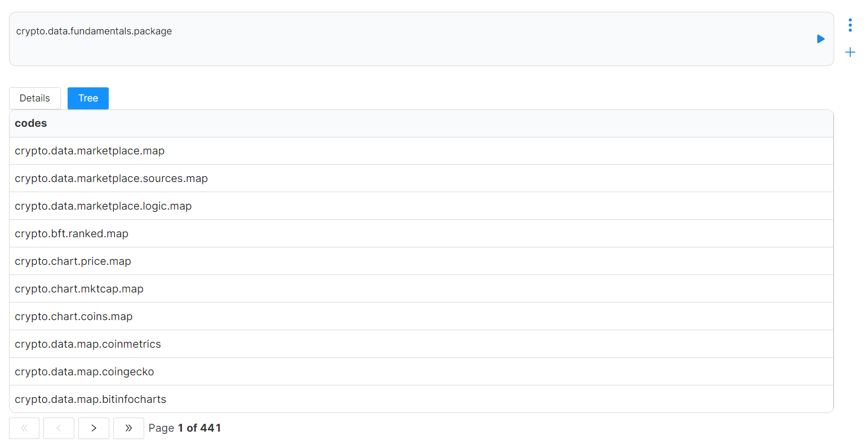The width and height of the screenshot is (868, 448).
Task: Select the crypto.chart.coins.map row
Action: [421, 317]
